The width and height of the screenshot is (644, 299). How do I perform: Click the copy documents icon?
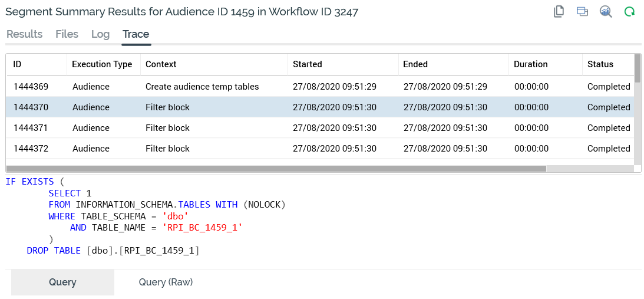pos(559,12)
